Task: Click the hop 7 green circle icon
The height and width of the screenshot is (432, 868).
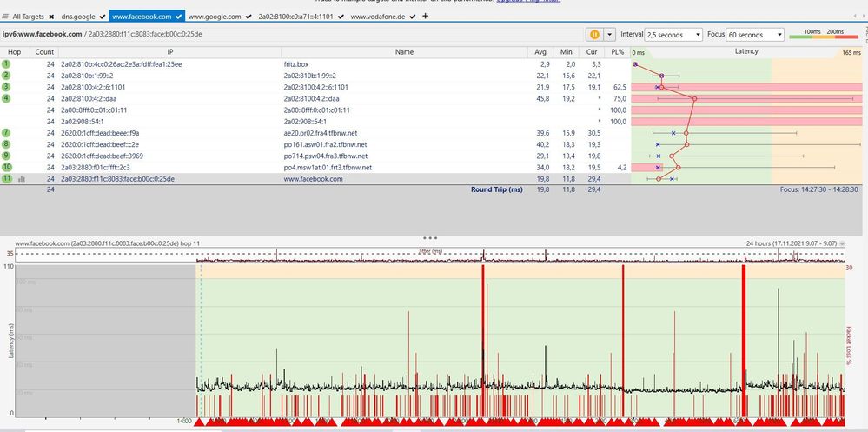Action: (x=6, y=132)
